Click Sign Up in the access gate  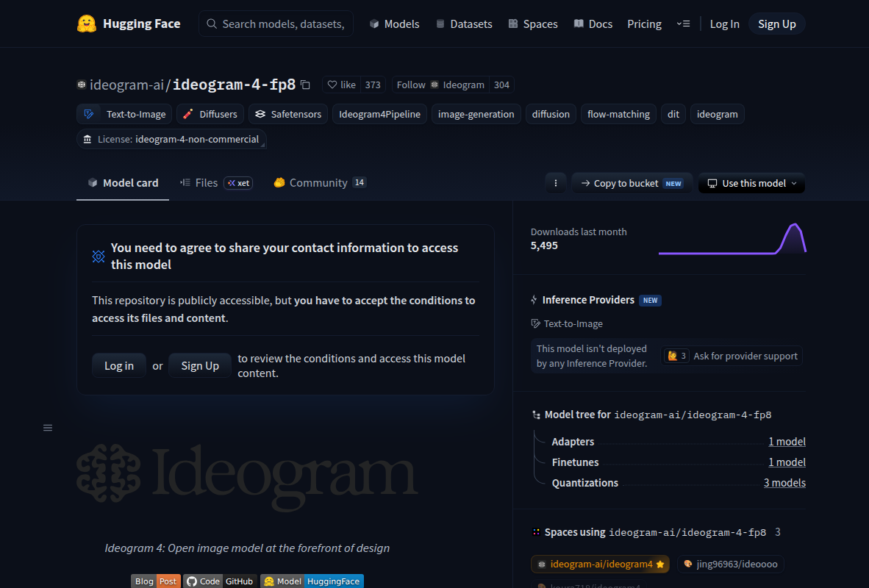[200, 366]
